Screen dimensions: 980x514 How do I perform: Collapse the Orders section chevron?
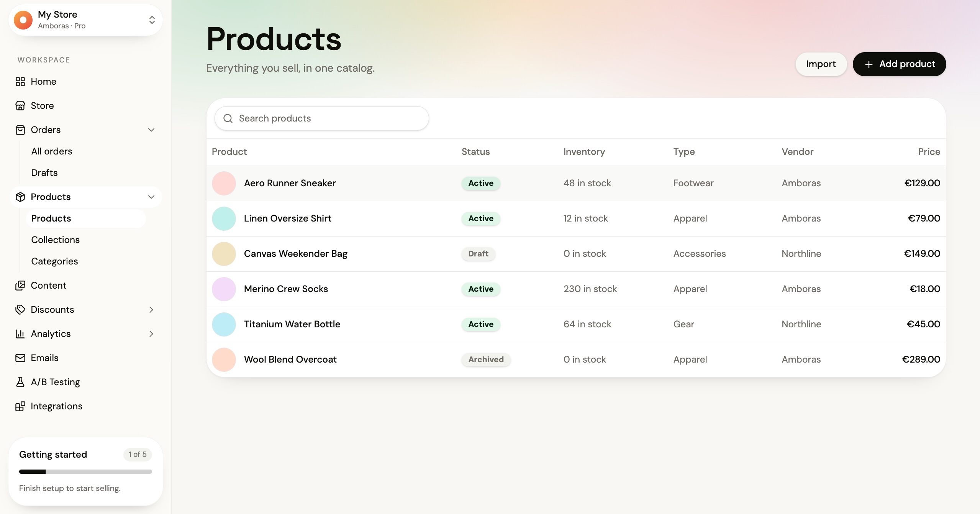pos(151,130)
